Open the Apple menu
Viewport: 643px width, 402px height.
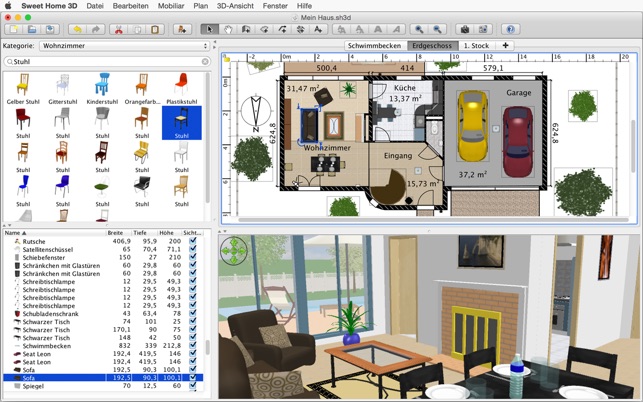(x=8, y=6)
